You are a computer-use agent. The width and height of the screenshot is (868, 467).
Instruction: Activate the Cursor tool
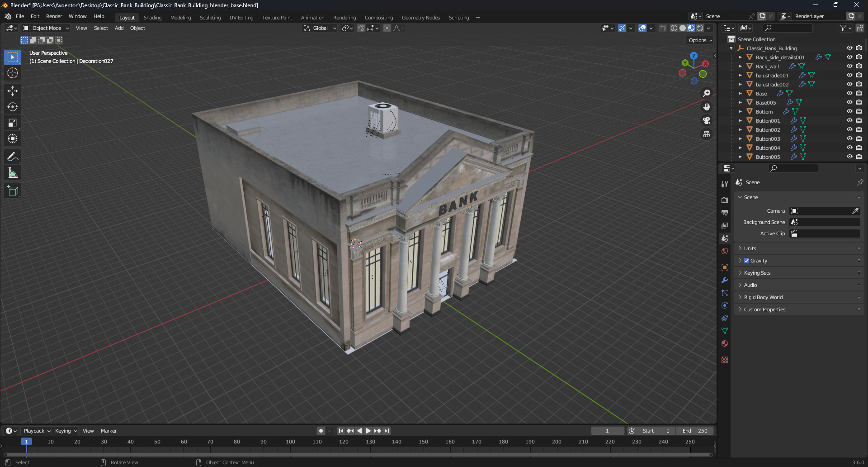pos(13,73)
